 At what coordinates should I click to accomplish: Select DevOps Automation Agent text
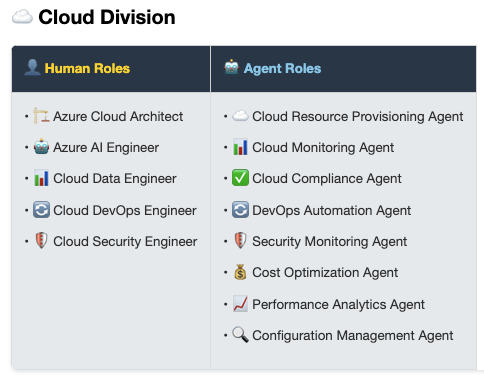(x=332, y=211)
